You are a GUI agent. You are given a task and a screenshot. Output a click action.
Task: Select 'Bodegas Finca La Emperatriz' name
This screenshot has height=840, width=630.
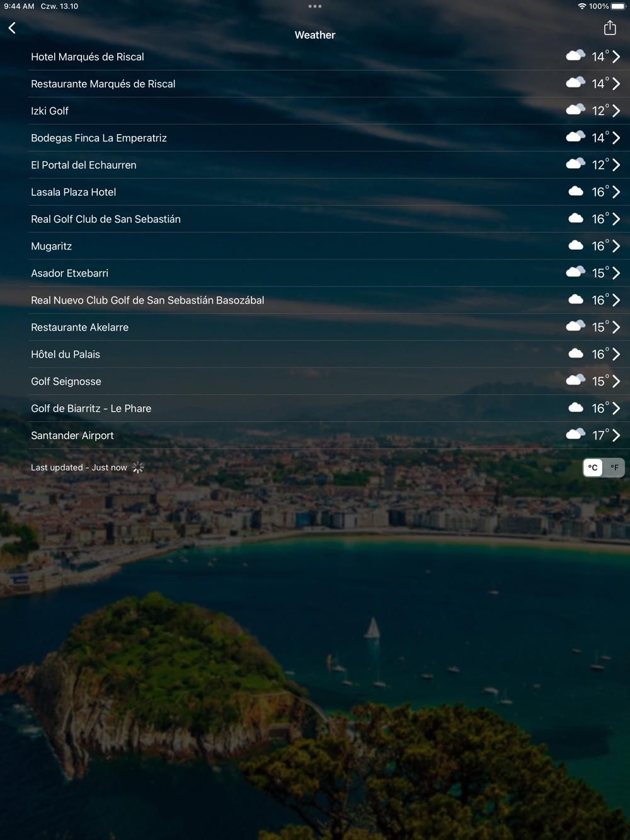click(x=99, y=138)
